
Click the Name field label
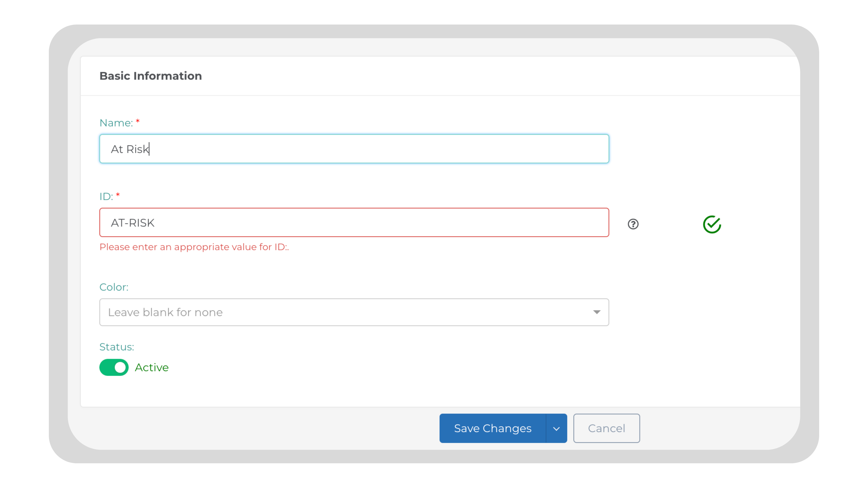(x=116, y=123)
